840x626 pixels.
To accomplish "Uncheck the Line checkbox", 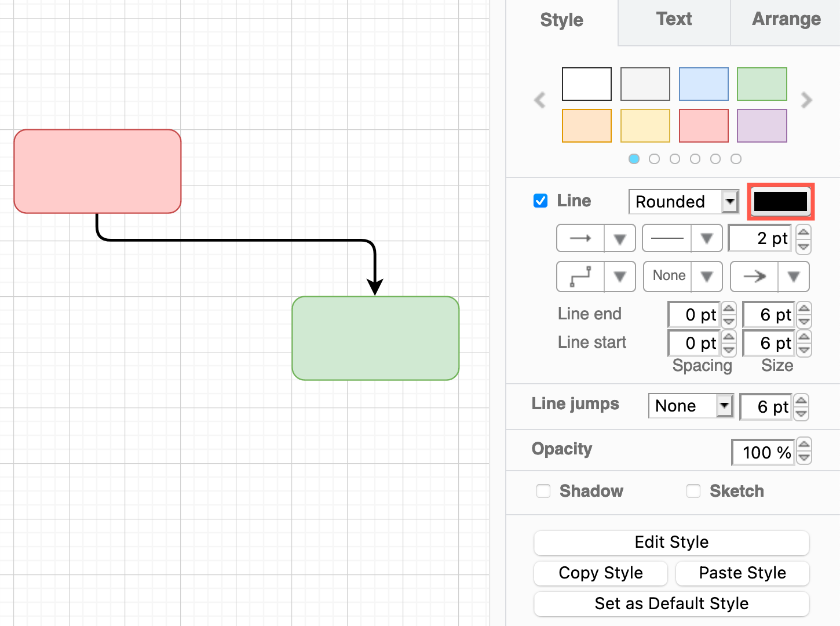I will click(x=540, y=201).
